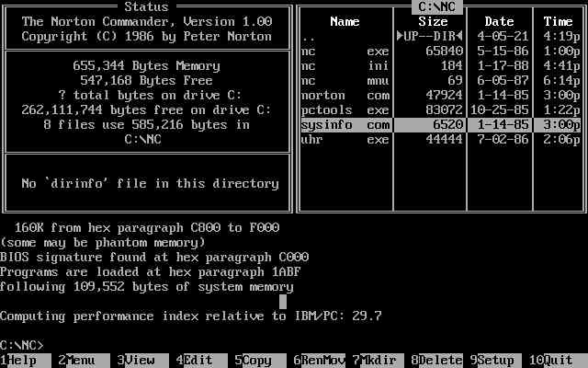Click the 655,344 Bytes Memory line

click(147, 65)
